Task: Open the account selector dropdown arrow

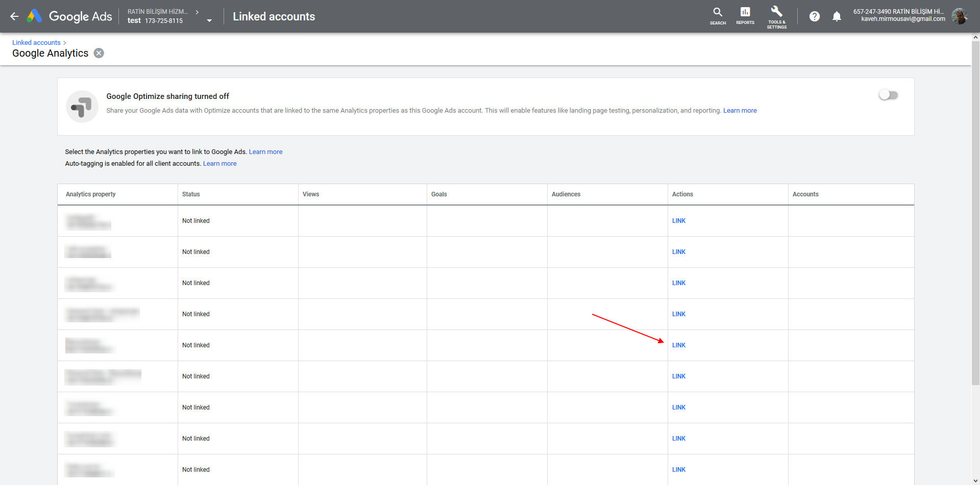Action: tap(209, 20)
